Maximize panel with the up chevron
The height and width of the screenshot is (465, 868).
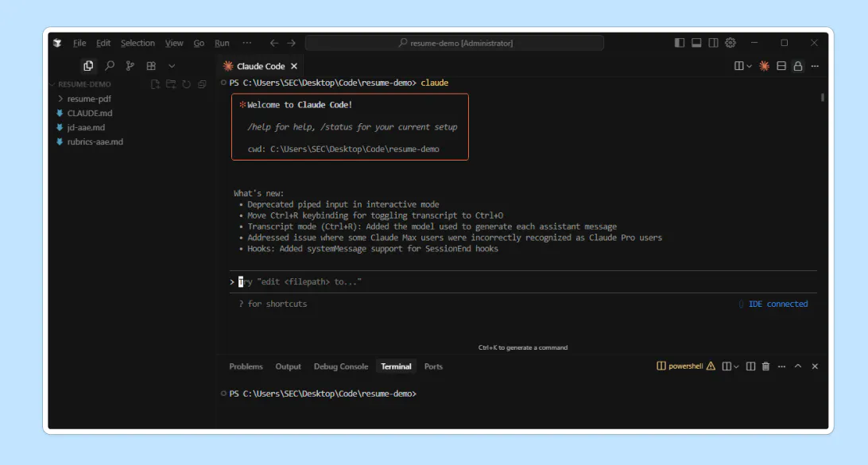[x=798, y=366]
